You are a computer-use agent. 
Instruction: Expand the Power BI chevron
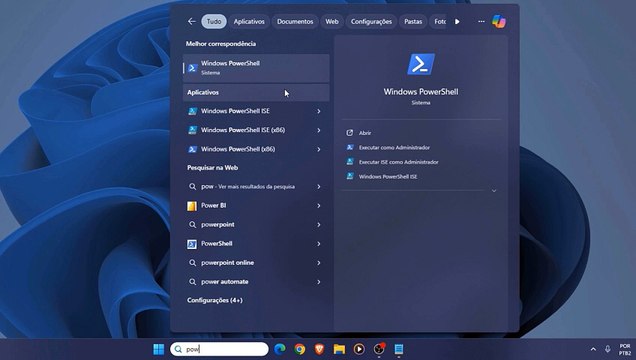pos(319,206)
